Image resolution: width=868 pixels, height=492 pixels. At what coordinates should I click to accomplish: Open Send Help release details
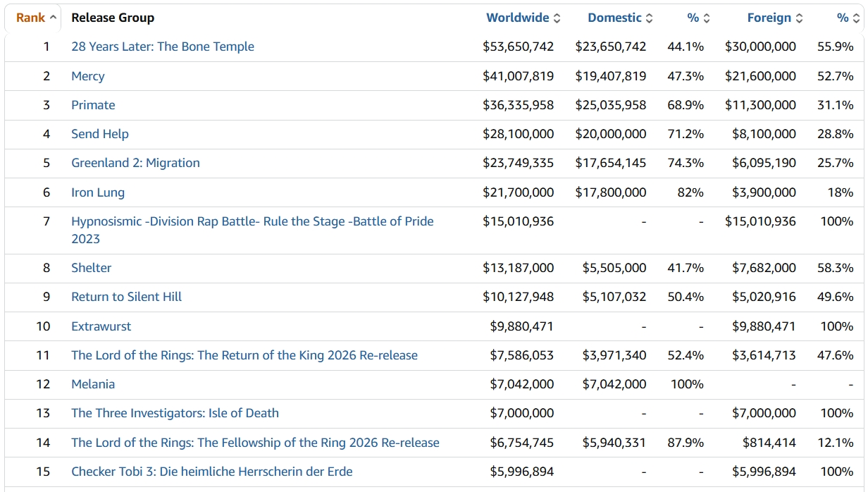(100, 134)
